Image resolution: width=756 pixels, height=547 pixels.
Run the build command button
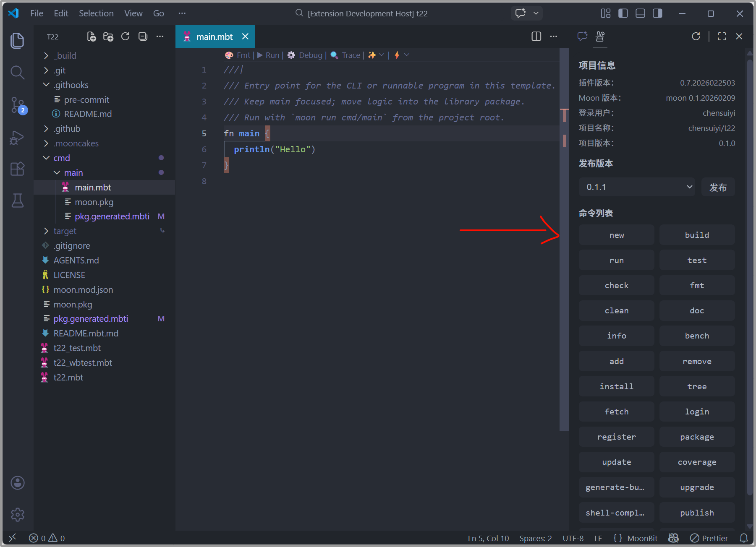697,235
